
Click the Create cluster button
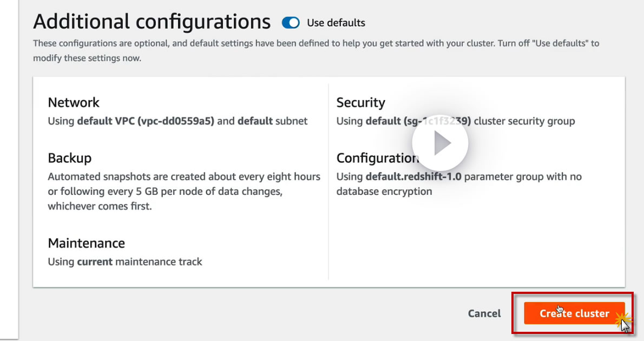tap(574, 313)
